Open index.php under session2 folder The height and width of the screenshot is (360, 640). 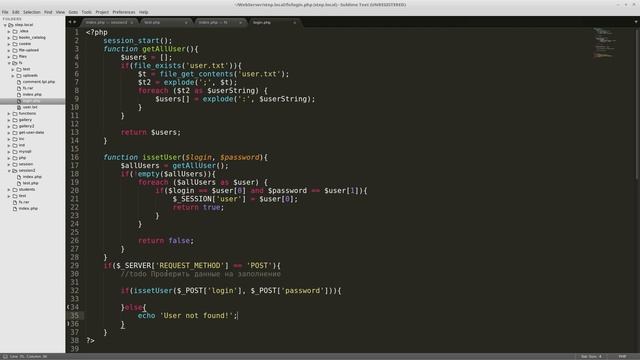pyautogui.click(x=32, y=177)
